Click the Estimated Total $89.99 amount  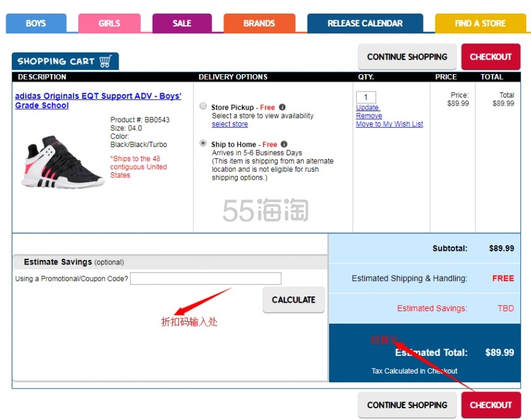click(x=500, y=352)
